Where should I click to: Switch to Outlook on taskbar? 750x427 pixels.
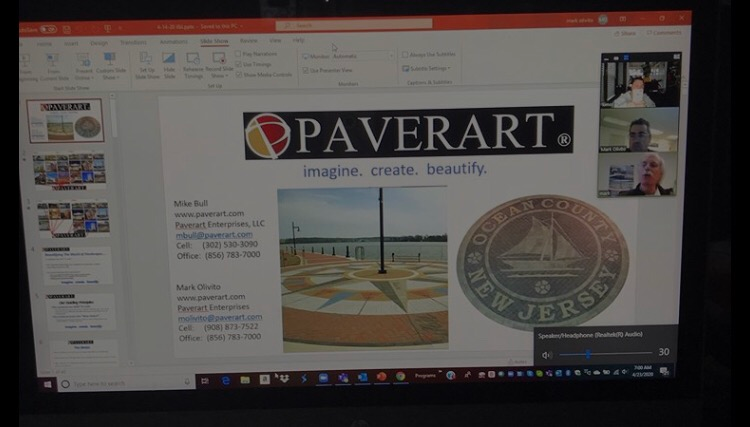pos(362,377)
